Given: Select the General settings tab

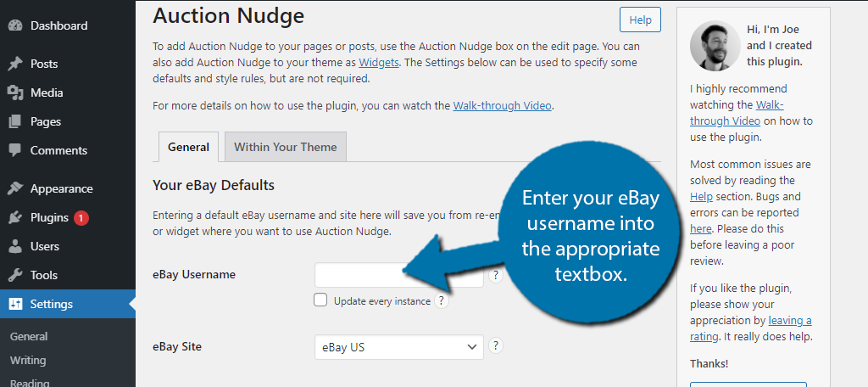Looking at the screenshot, I should (x=189, y=147).
